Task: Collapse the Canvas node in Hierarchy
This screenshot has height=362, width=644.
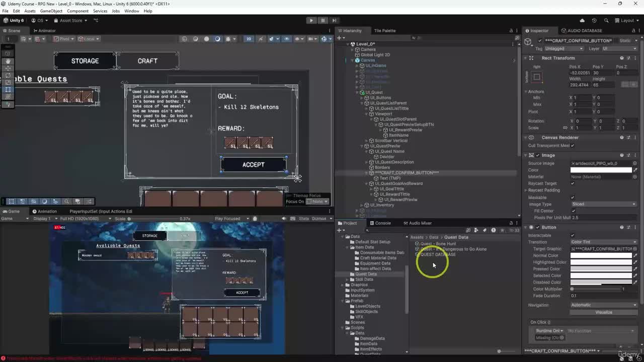Action: [352, 60]
